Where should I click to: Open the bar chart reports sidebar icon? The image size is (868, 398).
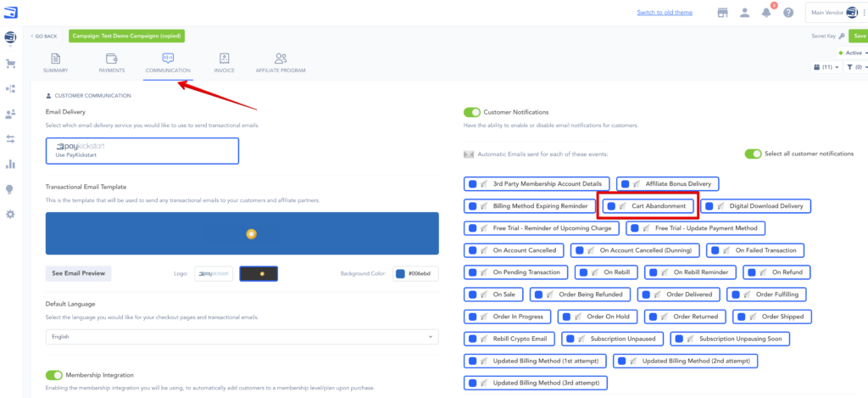[10, 164]
